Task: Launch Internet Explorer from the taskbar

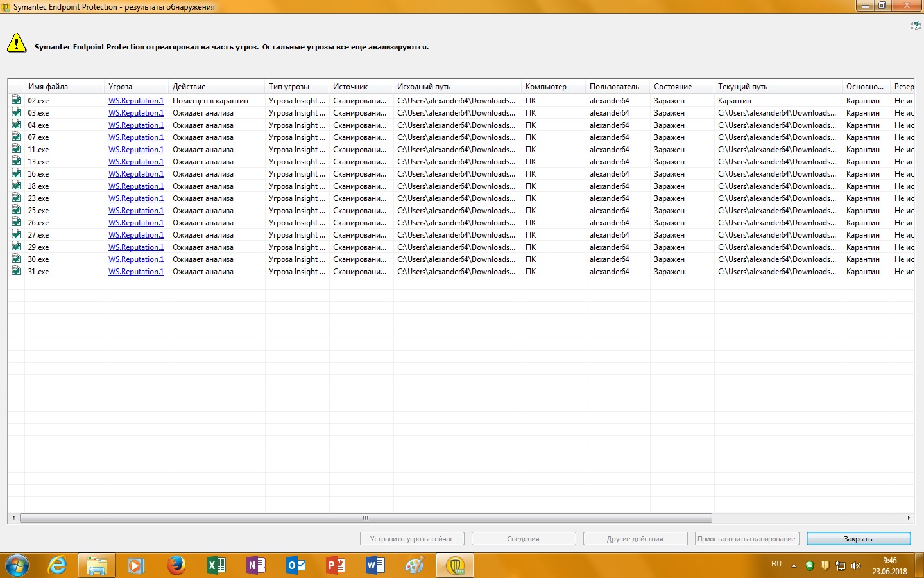Action: (x=58, y=566)
